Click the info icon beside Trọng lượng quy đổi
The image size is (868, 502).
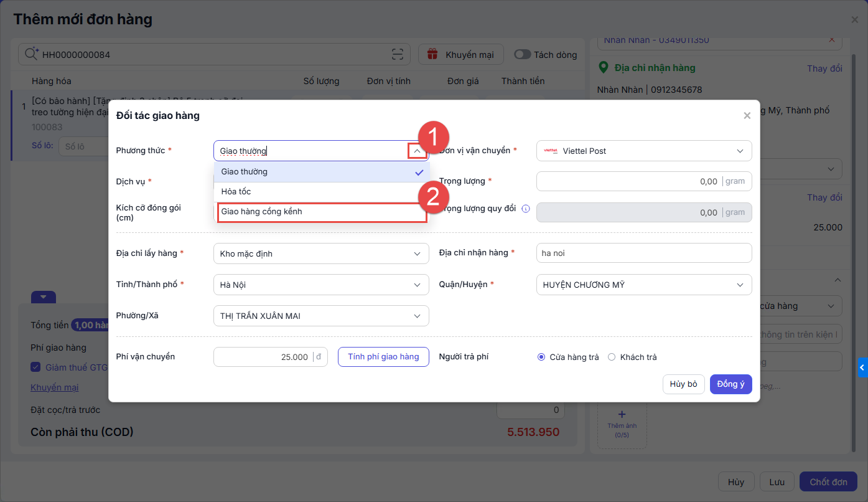[x=525, y=209]
